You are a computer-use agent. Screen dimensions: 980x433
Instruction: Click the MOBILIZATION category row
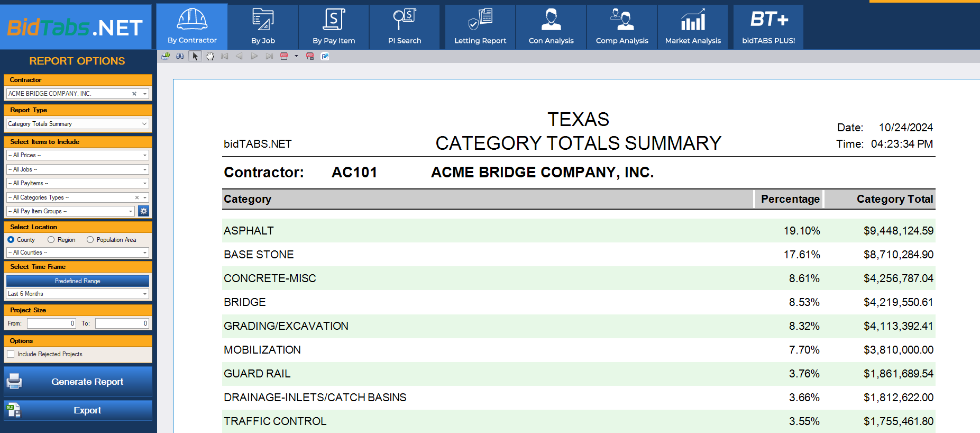tap(579, 350)
